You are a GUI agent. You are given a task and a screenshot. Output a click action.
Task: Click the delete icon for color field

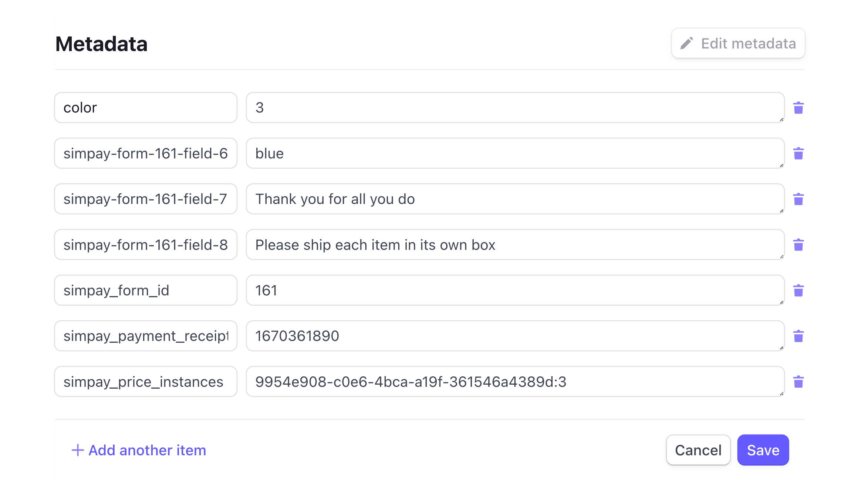[x=798, y=107]
